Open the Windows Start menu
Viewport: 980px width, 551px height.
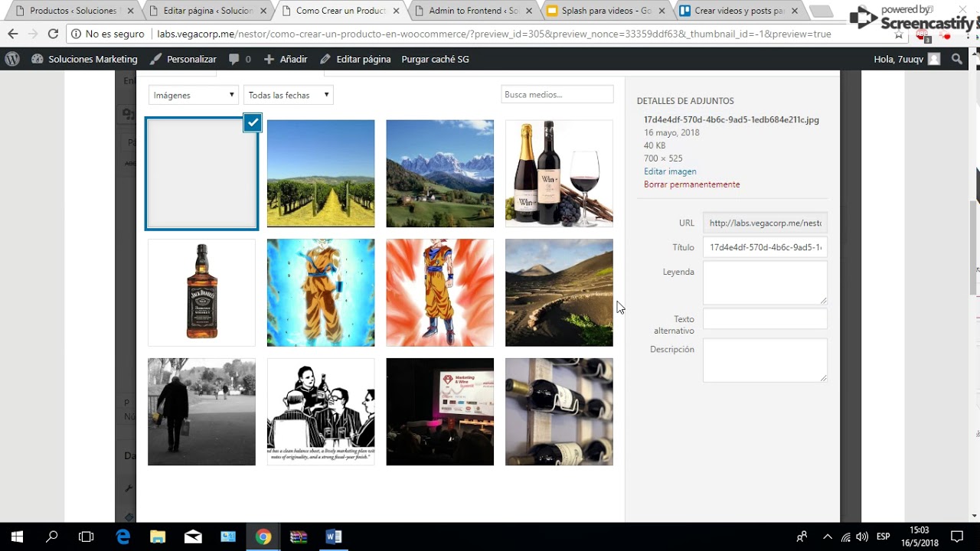tap(16, 536)
